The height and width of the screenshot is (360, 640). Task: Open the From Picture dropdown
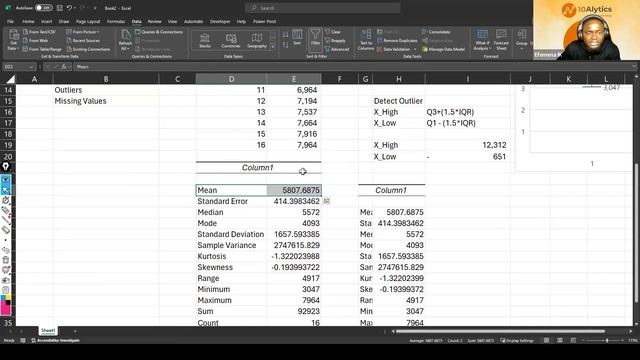click(83, 32)
